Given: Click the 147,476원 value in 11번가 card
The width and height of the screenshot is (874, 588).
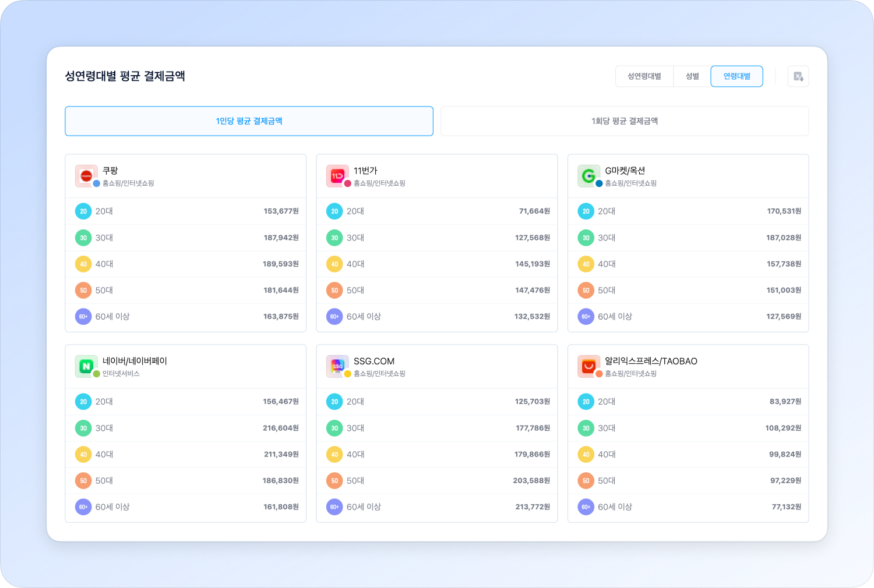Looking at the screenshot, I should point(533,291).
